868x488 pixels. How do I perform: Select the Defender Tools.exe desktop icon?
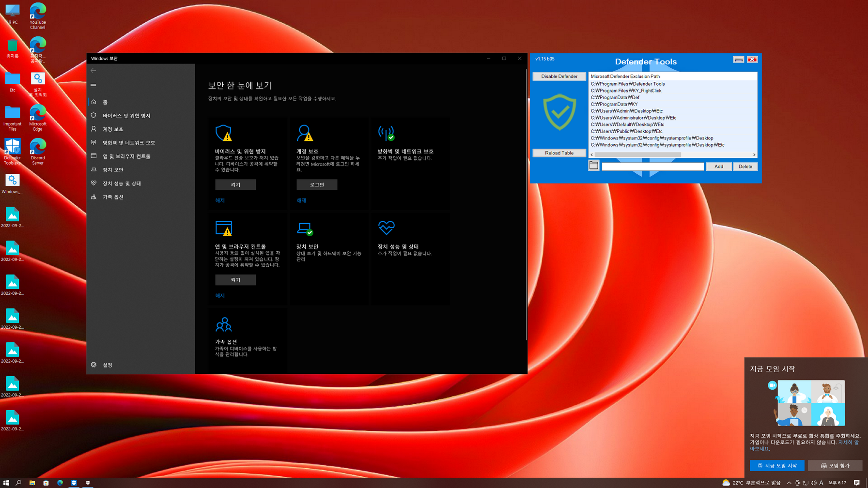tap(13, 152)
